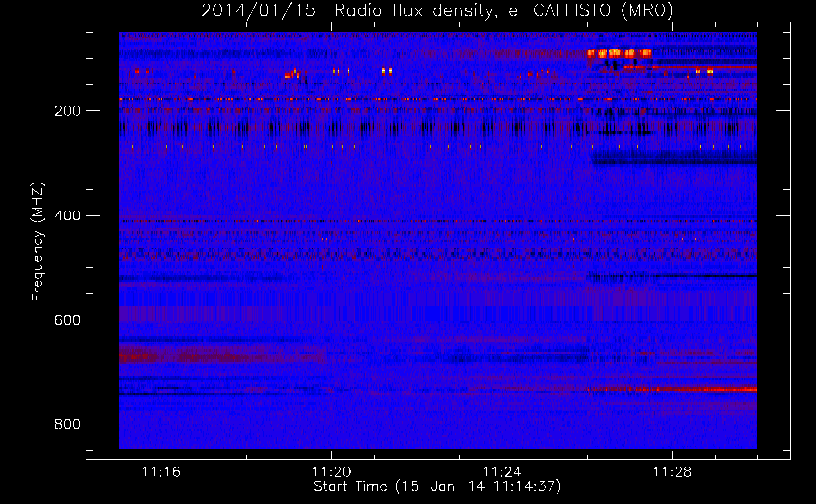The height and width of the screenshot is (504, 816).
Task: Click the 11:28 time tick label
Action: click(x=672, y=472)
